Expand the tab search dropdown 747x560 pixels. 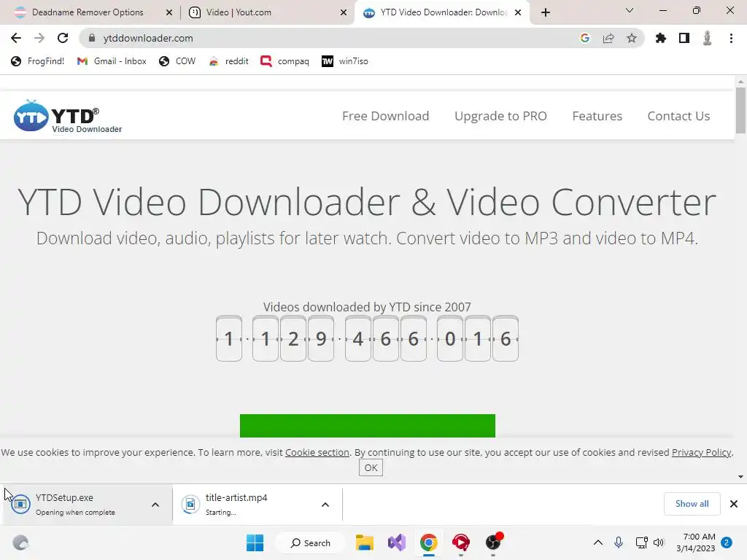[x=630, y=10]
